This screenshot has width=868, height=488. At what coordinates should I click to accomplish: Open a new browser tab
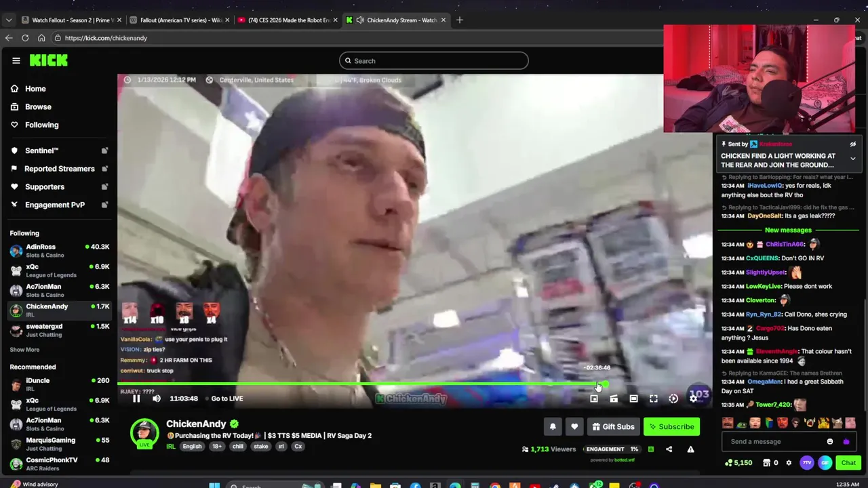460,20
